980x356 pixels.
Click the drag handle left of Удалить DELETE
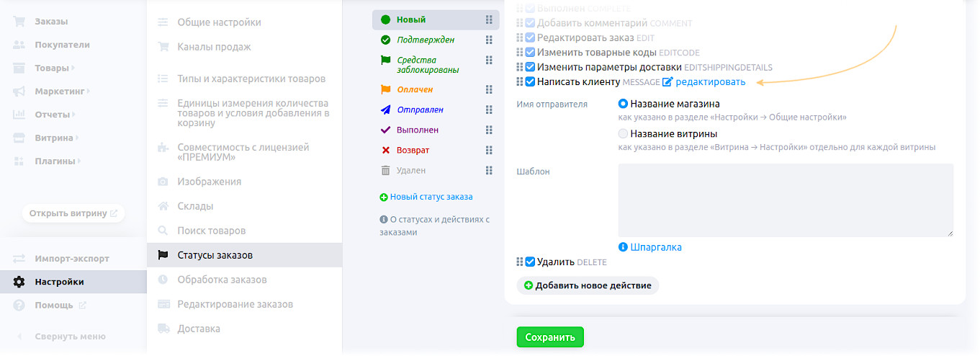520,262
